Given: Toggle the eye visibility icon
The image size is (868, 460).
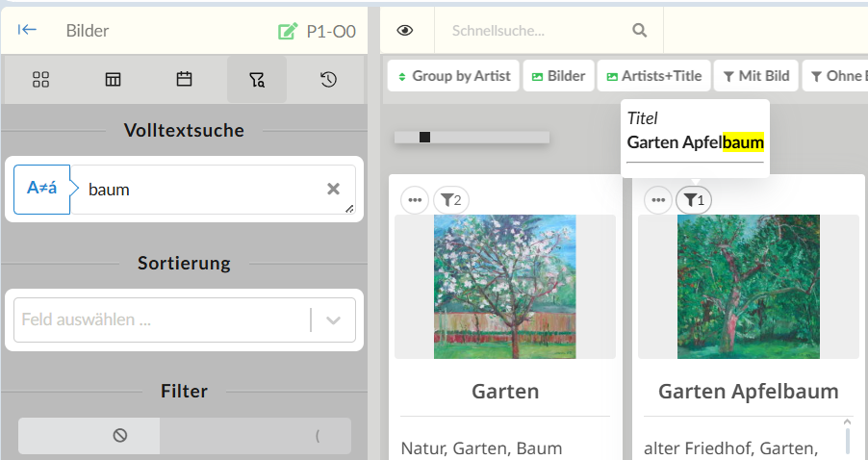Looking at the screenshot, I should [x=405, y=31].
